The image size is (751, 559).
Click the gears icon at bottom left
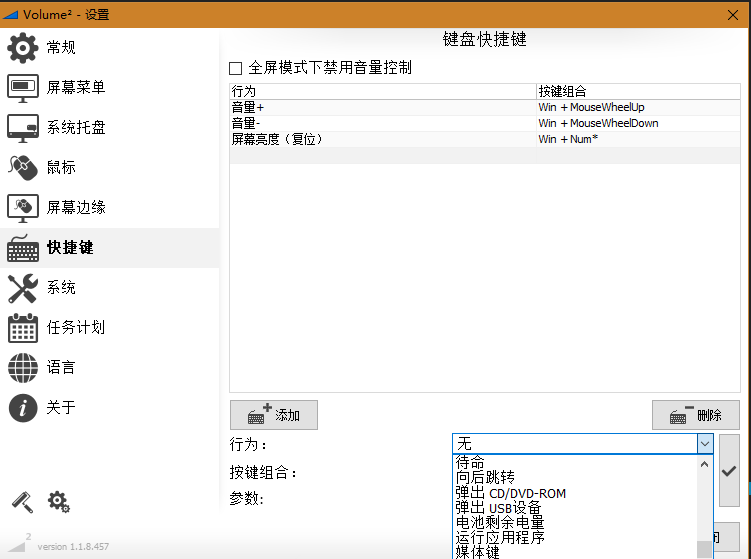59,502
